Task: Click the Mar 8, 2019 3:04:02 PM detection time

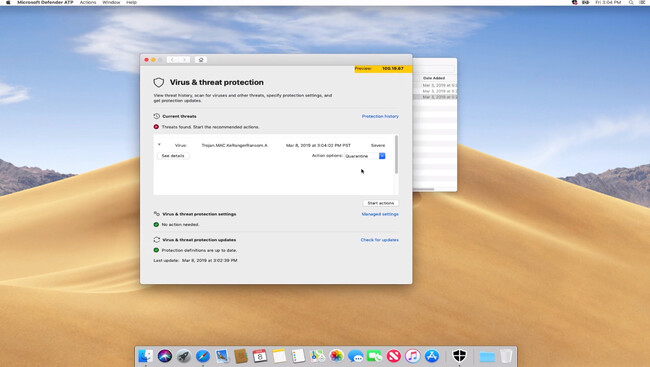Action: point(318,146)
